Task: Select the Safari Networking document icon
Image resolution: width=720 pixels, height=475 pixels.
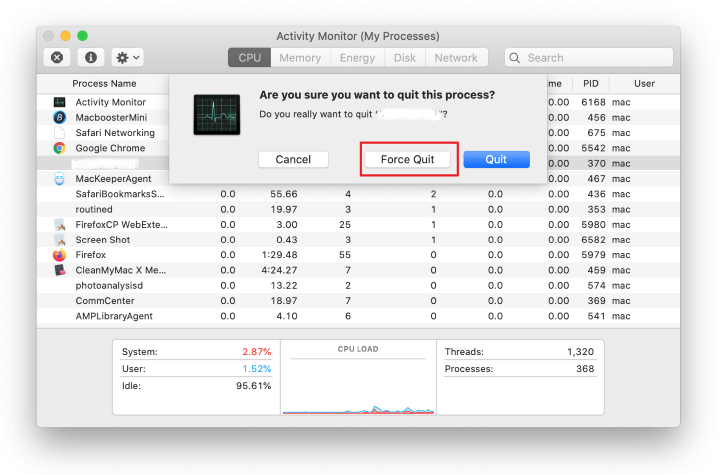Action: click(60, 133)
